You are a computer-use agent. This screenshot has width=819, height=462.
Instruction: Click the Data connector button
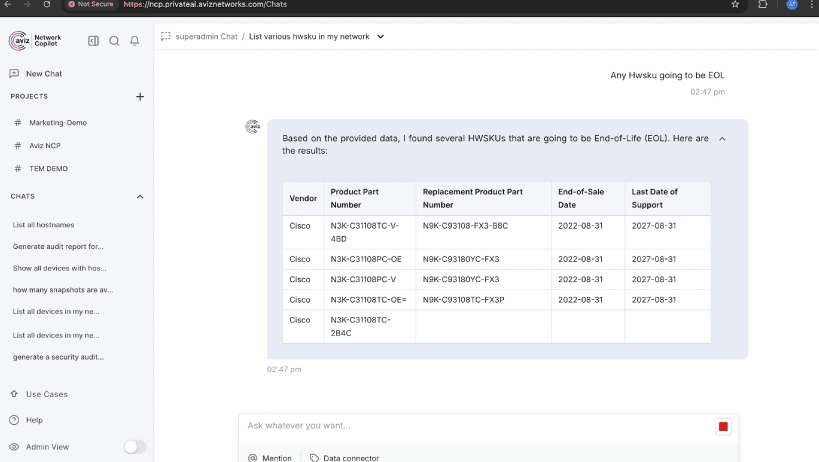pyautogui.click(x=344, y=458)
